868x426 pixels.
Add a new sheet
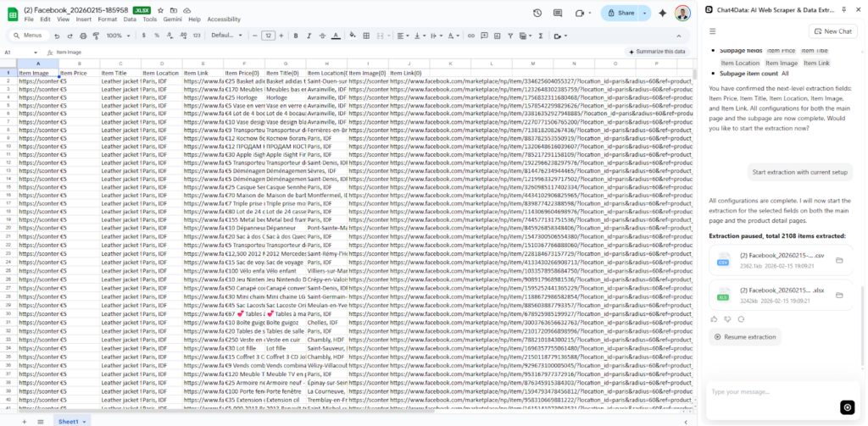24,422
